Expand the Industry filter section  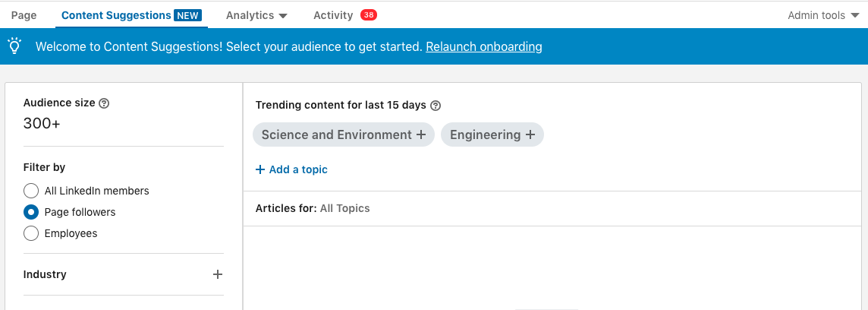click(x=218, y=274)
